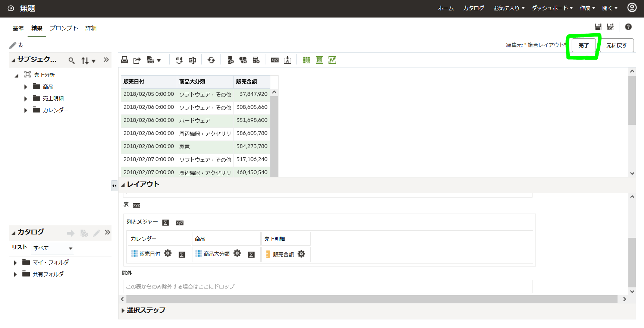The image size is (644, 328).
Task: Click the save analysis icon
Action: click(598, 27)
